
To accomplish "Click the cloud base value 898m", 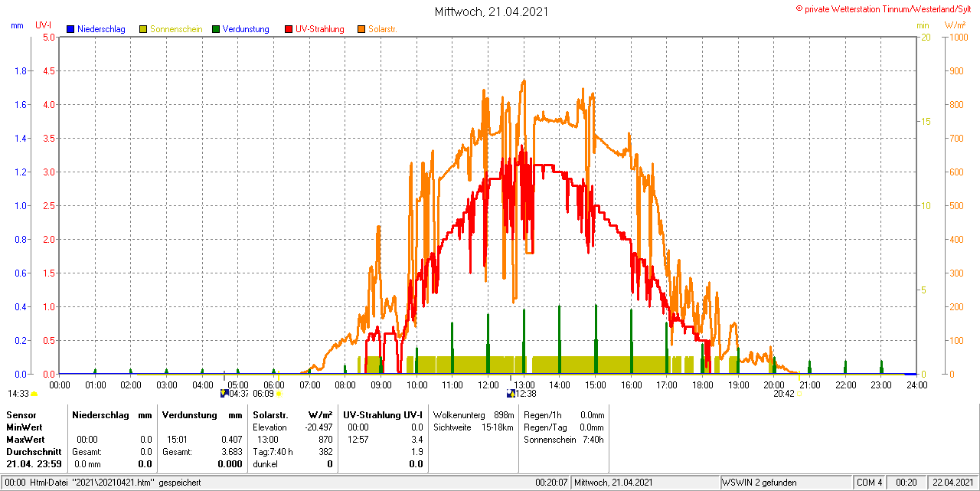I will 504,414.
